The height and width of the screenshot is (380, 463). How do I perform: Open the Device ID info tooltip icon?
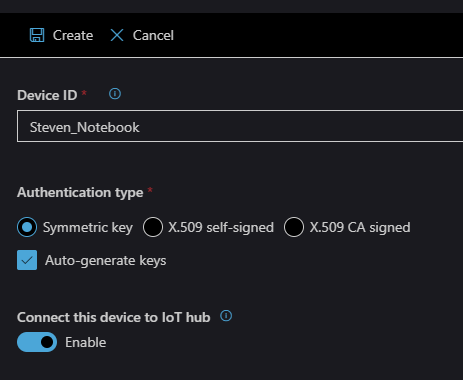point(115,94)
